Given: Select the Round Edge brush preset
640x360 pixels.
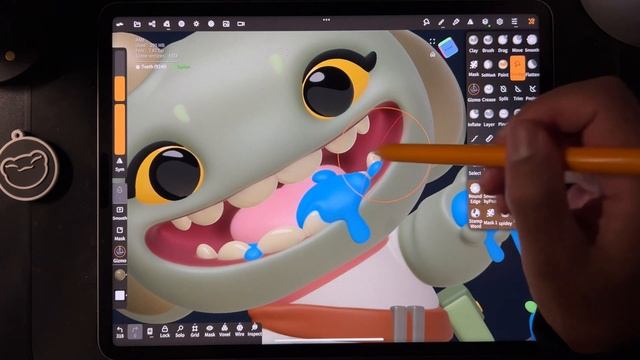Looking at the screenshot, I should [475, 193].
